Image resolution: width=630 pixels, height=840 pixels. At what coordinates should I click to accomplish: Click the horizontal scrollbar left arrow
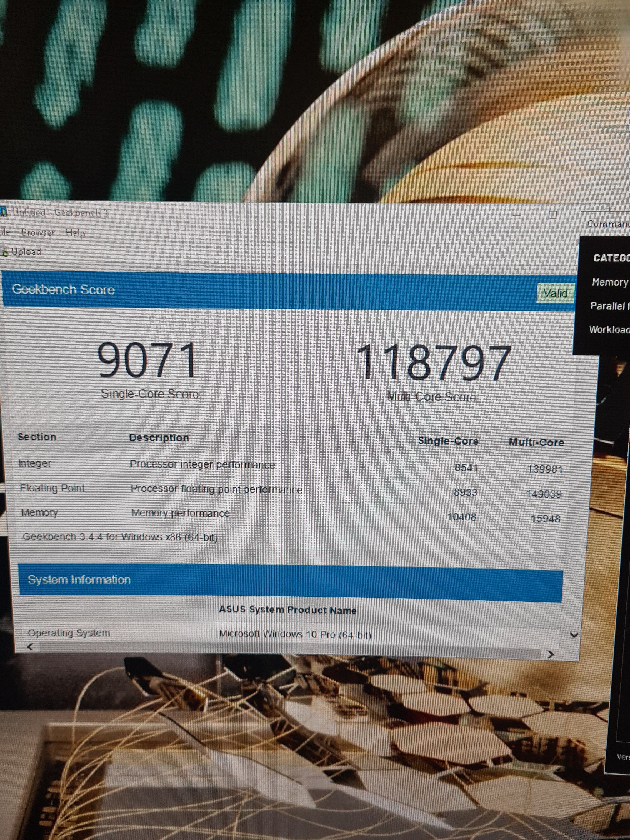pyautogui.click(x=31, y=647)
